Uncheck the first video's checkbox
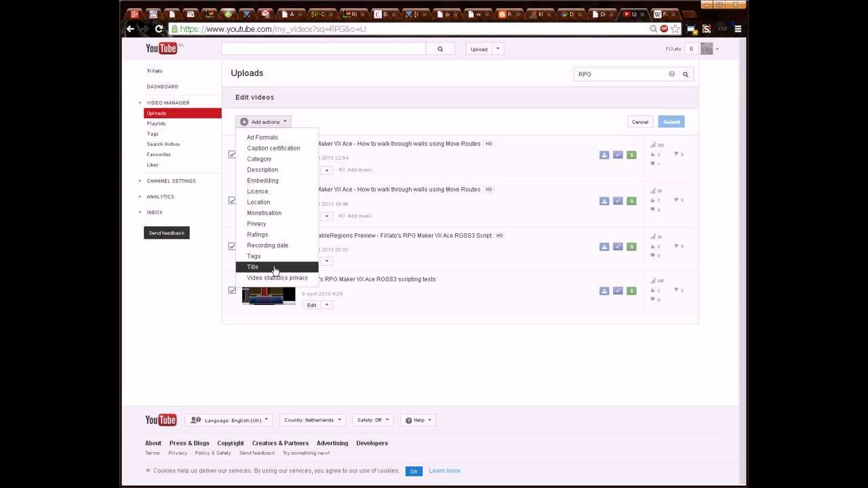 (x=232, y=155)
